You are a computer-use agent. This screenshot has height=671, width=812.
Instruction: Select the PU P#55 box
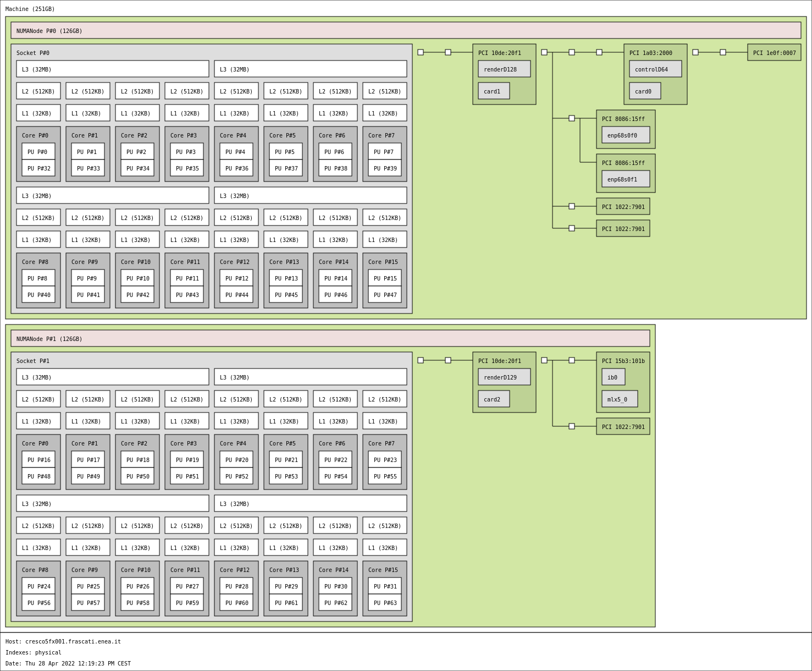click(x=385, y=476)
